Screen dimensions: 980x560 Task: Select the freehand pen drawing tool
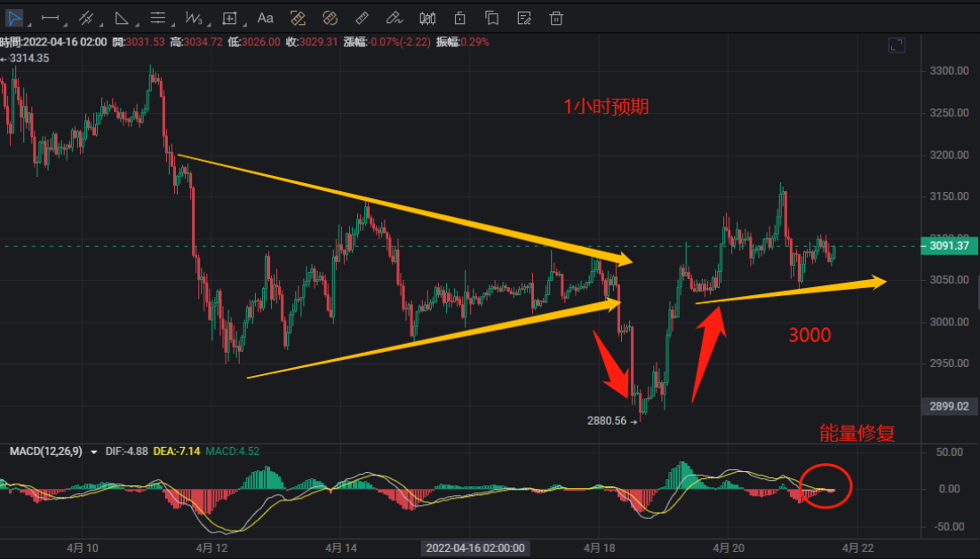tap(394, 18)
